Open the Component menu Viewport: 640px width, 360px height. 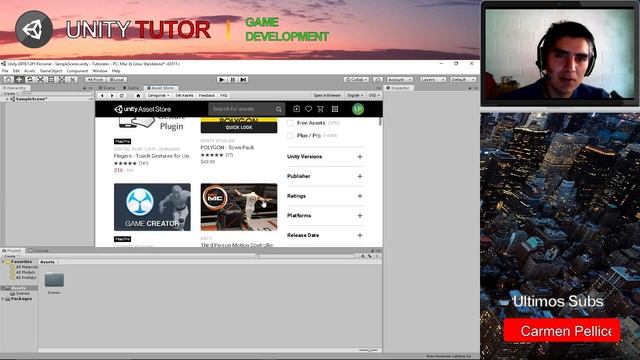click(x=77, y=71)
